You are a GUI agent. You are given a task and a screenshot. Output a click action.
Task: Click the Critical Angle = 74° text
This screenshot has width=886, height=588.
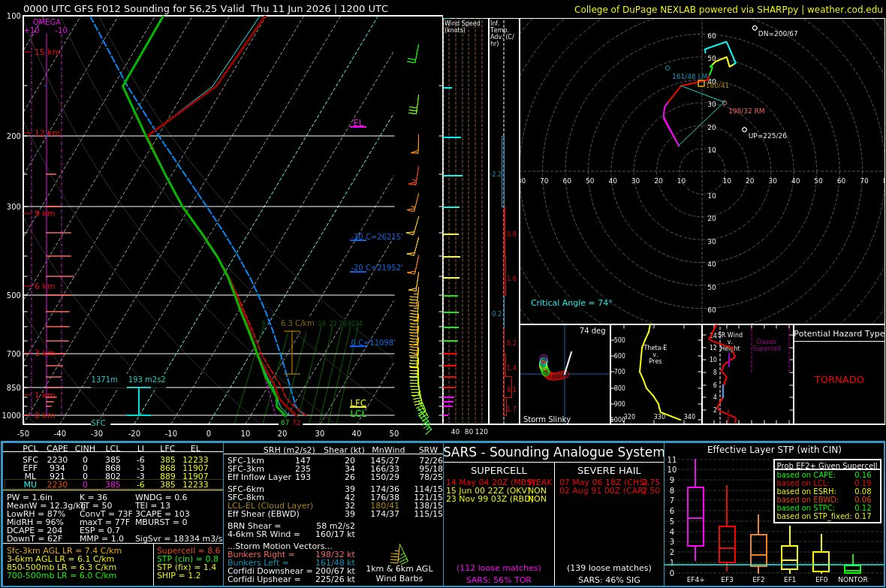[571, 303]
